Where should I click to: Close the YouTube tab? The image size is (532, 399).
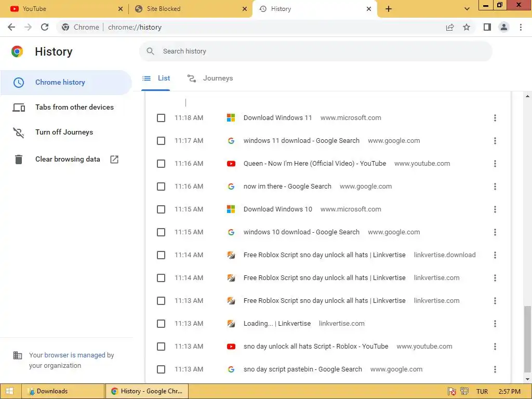tap(121, 9)
